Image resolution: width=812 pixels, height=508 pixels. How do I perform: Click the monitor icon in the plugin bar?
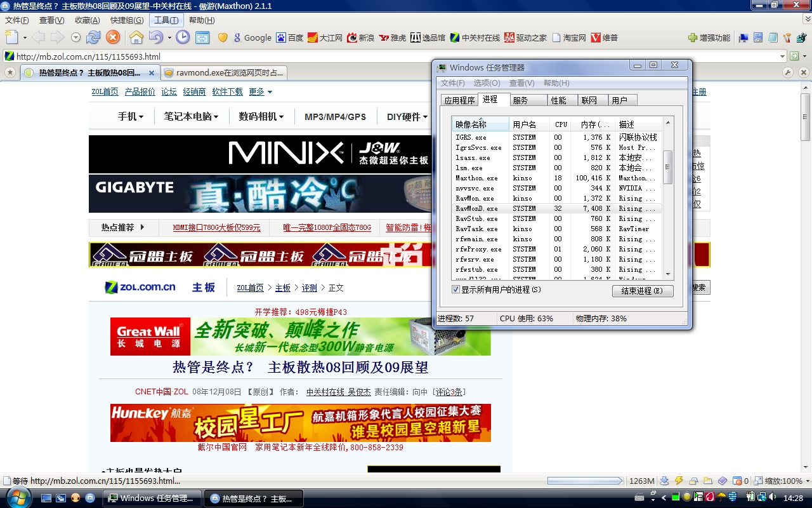coord(744,37)
